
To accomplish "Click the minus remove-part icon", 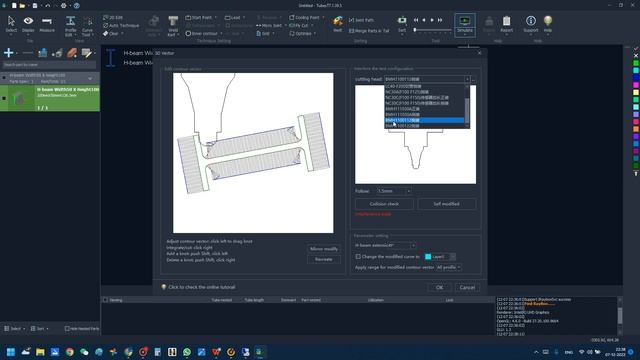I will (27, 53).
